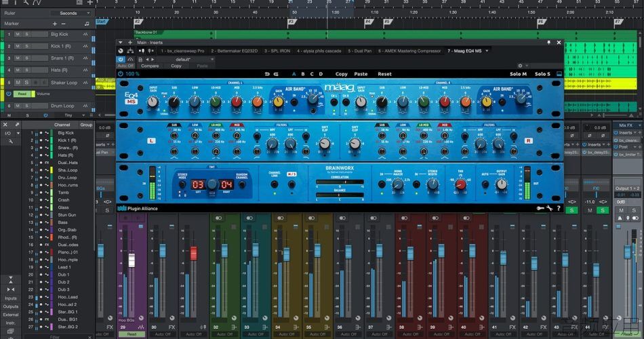Image resolution: width=644 pixels, height=339 pixels.
Task: Remove a marker with the minus icon
Action: click(63, 24)
